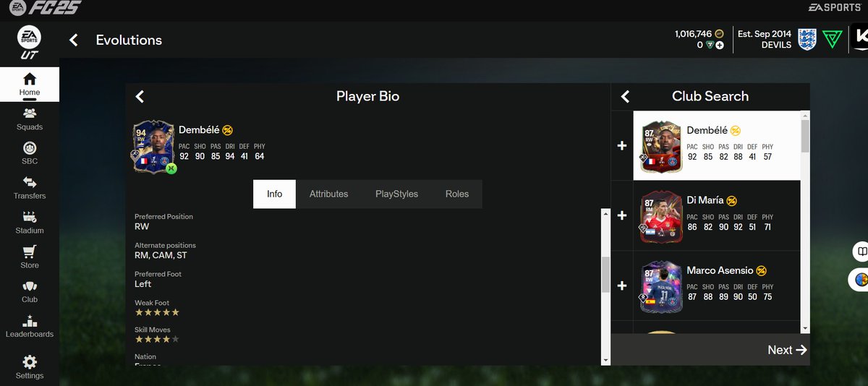Click the Marco Asensio player name
This screenshot has height=386, width=868.
720,270
